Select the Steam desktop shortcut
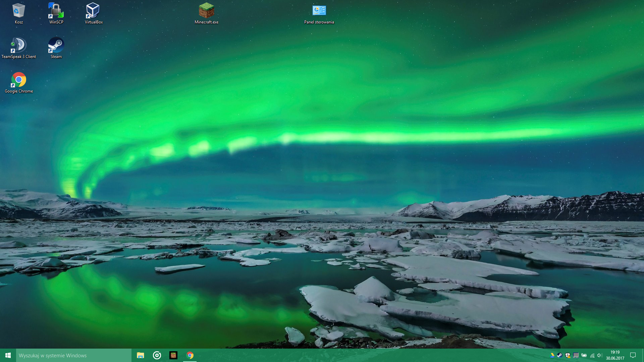Image resolution: width=644 pixels, height=362 pixels. 56,46
